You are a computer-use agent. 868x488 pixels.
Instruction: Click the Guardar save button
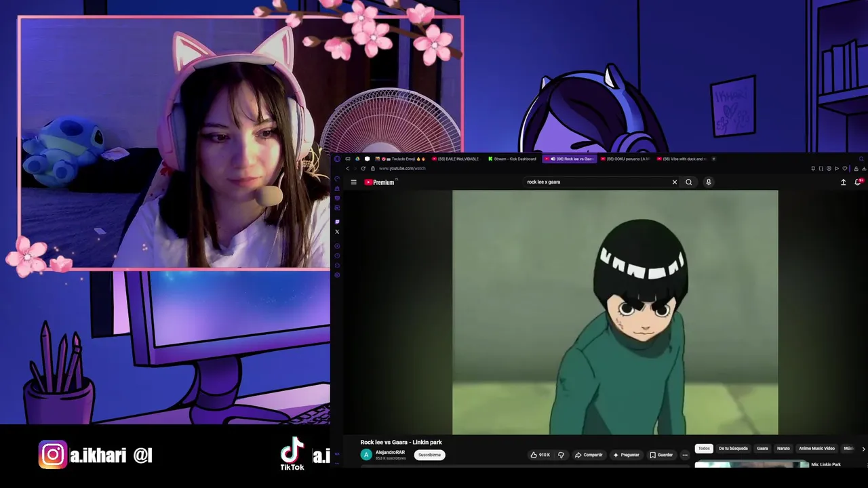pyautogui.click(x=661, y=455)
